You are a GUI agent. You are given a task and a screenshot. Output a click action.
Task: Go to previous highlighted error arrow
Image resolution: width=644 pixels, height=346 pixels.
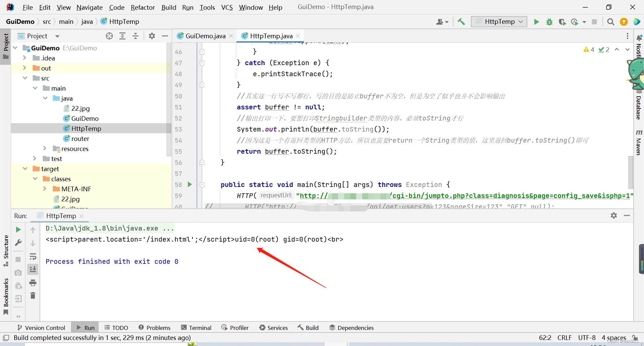[617, 50]
